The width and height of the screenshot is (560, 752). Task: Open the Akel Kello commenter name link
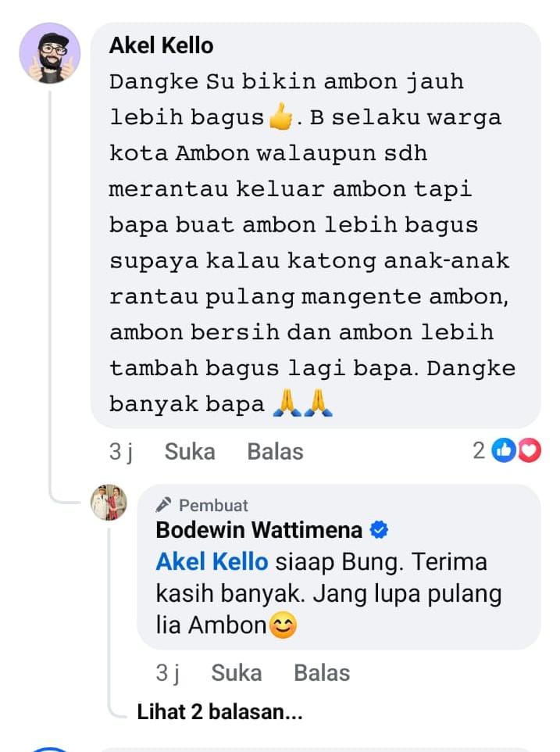click(x=162, y=45)
